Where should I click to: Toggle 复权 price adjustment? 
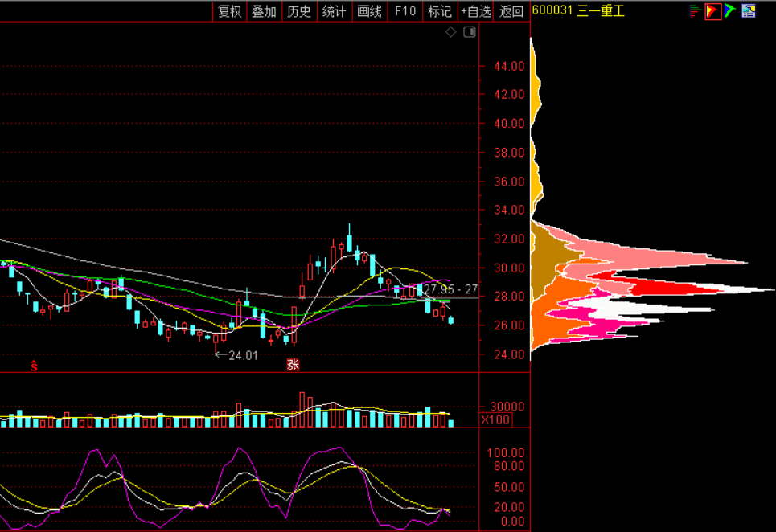click(x=229, y=11)
